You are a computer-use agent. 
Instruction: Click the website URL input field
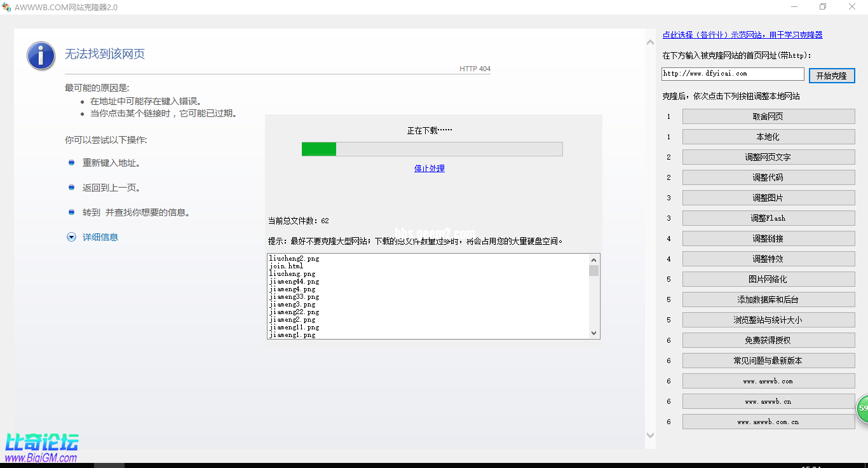tap(733, 74)
